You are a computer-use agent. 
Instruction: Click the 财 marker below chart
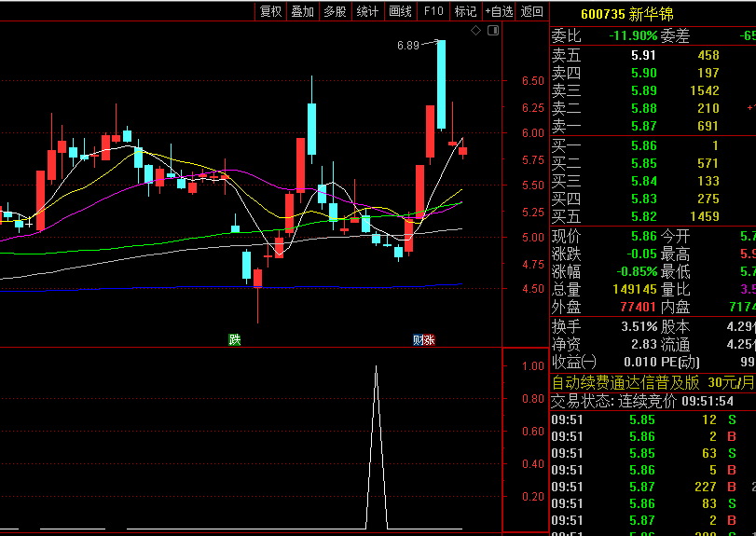click(418, 340)
